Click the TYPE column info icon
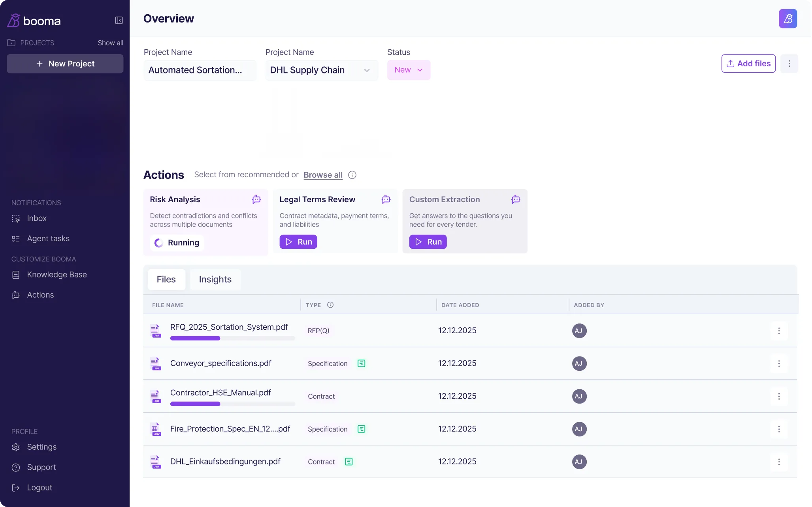The image size is (812, 507). click(x=330, y=305)
